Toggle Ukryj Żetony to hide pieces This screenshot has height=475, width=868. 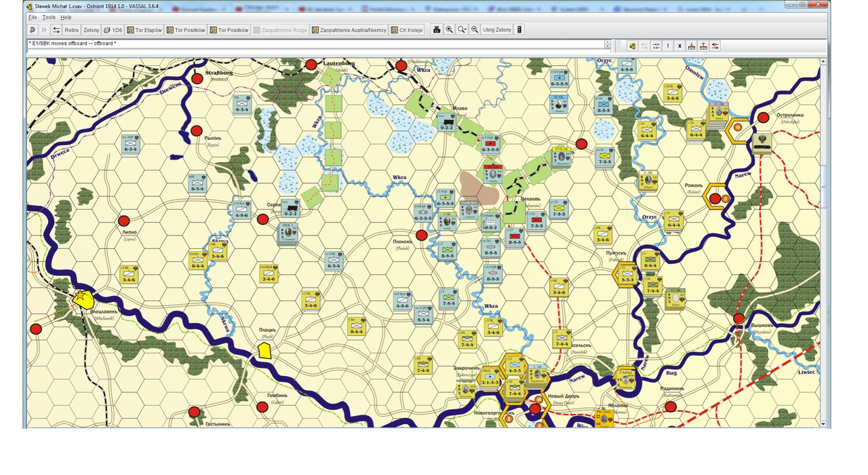[497, 30]
